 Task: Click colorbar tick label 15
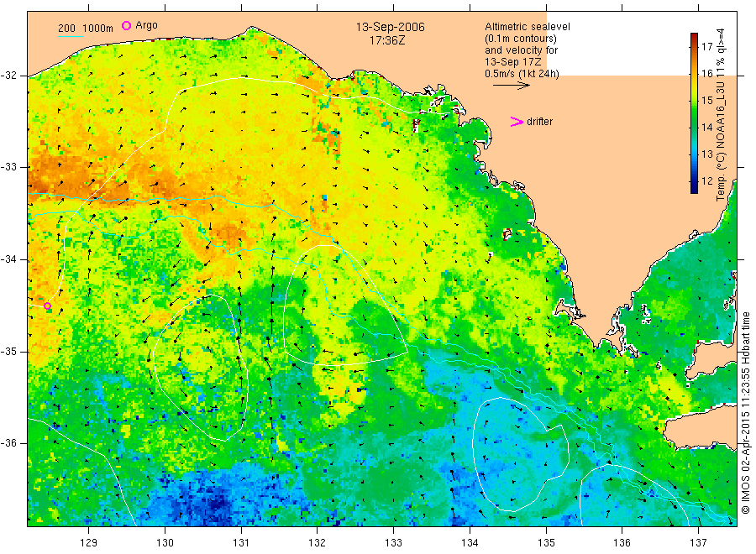[706, 101]
